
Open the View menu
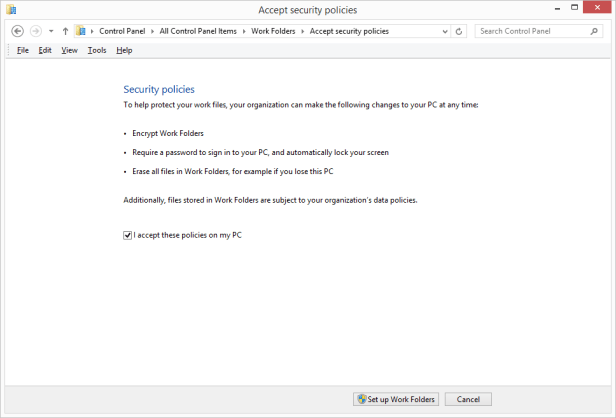[69, 50]
